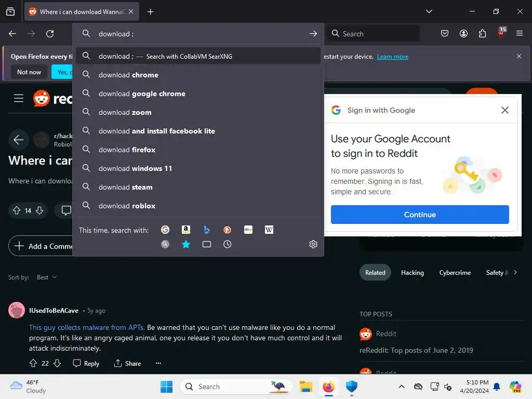
Task: Search this time with Google
Action: click(165, 230)
